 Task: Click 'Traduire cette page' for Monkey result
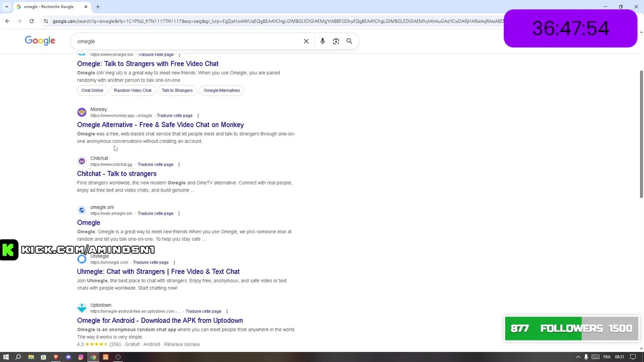175,116
